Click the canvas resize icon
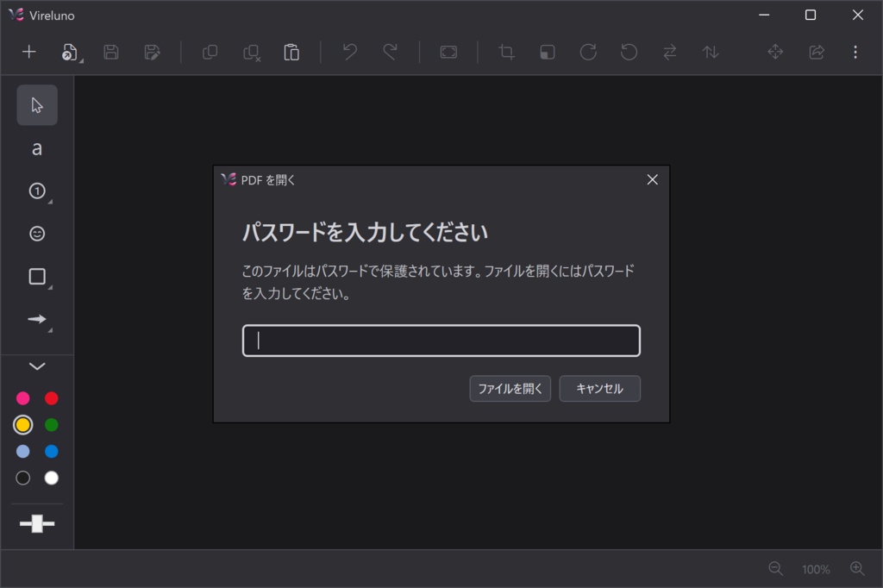This screenshot has height=588, width=883. 548,52
